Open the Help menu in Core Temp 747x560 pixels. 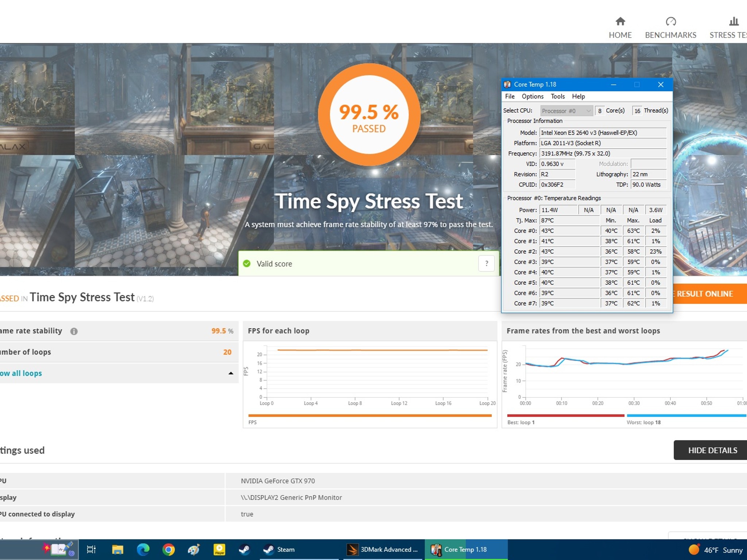[578, 96]
